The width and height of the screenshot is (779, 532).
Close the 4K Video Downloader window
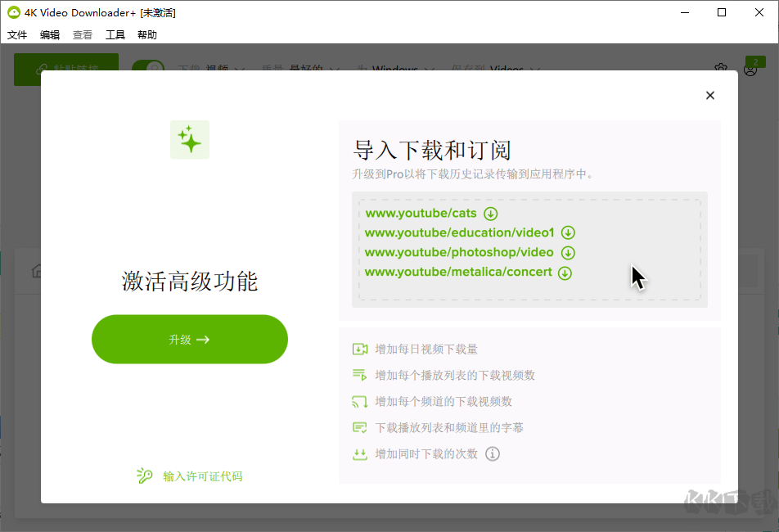point(759,12)
